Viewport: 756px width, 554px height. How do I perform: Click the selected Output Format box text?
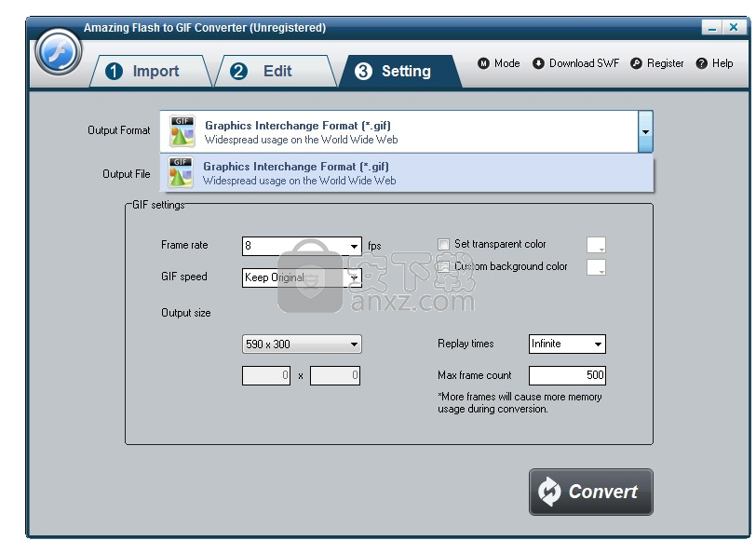(x=302, y=132)
